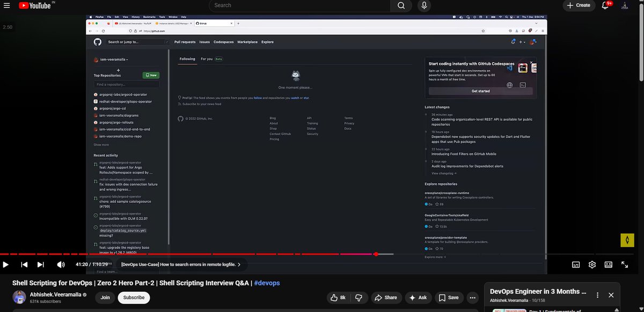Open GitHub plus create-new dropdown

pyautogui.click(x=522, y=42)
